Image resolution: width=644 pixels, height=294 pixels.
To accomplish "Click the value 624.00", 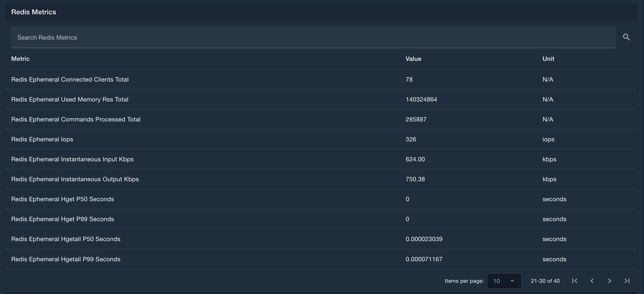I will pos(415,159).
